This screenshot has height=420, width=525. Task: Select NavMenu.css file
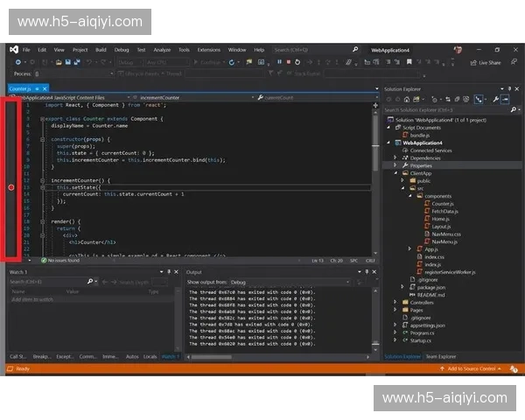(x=446, y=234)
